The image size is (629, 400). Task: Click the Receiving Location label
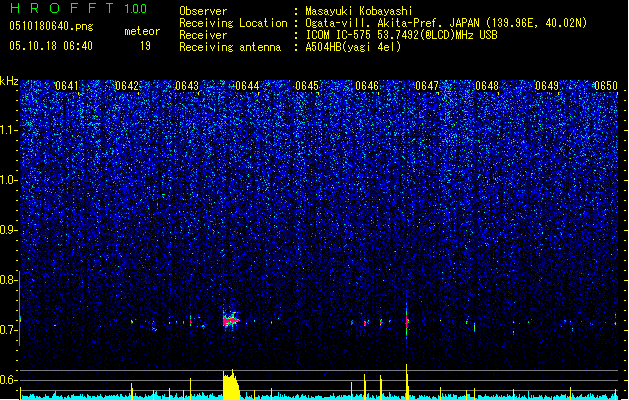coord(233,23)
